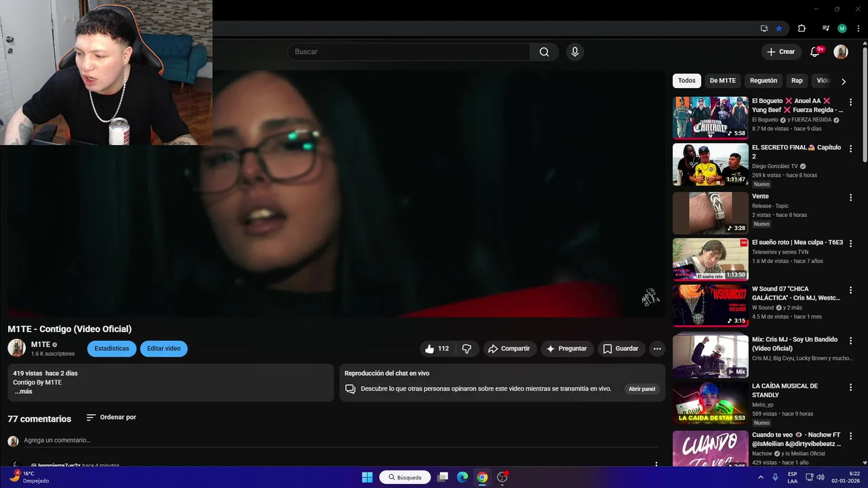
Task: Open Task View on the taskbar
Action: click(443, 477)
